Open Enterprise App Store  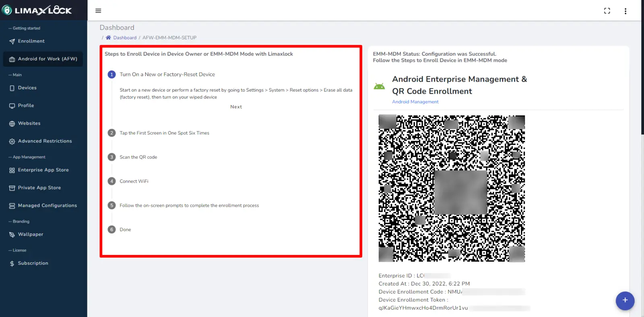(43, 170)
